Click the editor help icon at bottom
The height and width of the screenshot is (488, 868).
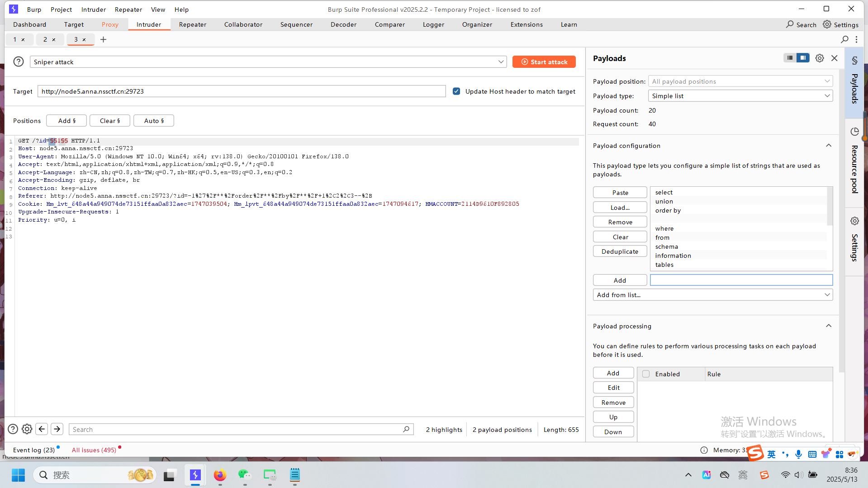pos(13,429)
